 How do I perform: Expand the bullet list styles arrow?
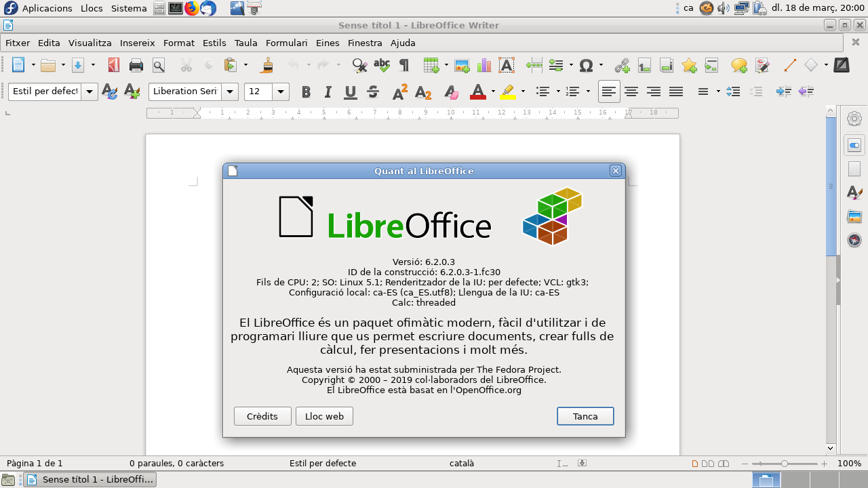tap(558, 91)
